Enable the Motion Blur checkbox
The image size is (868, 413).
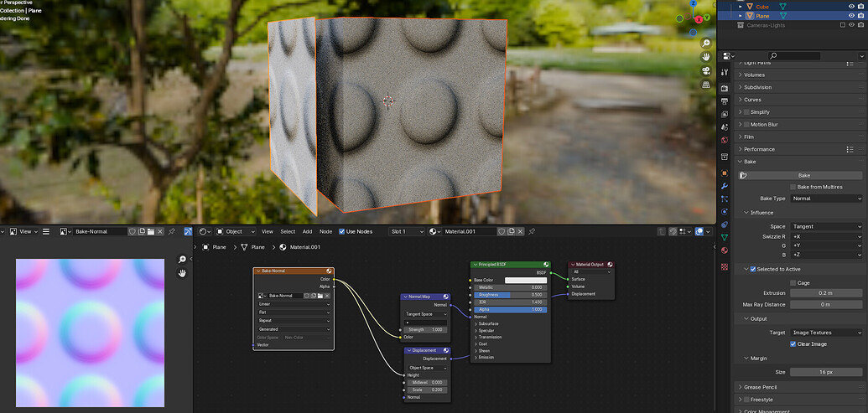click(746, 124)
